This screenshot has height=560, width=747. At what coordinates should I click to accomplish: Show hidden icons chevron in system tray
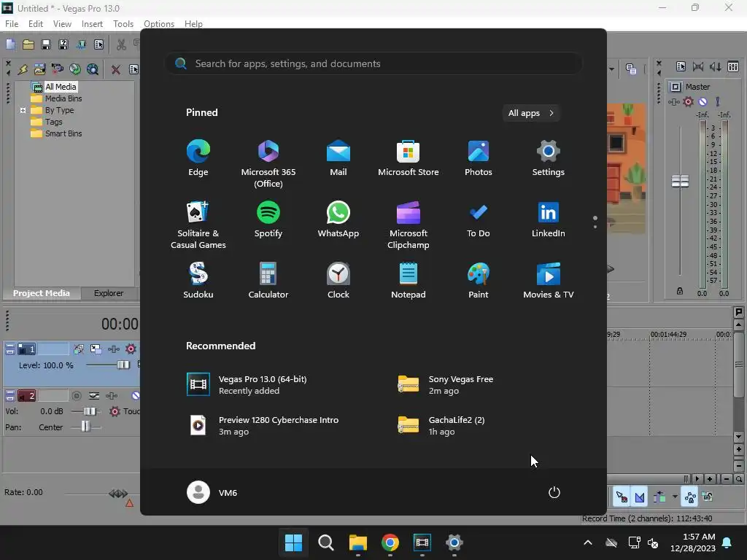[588, 542]
